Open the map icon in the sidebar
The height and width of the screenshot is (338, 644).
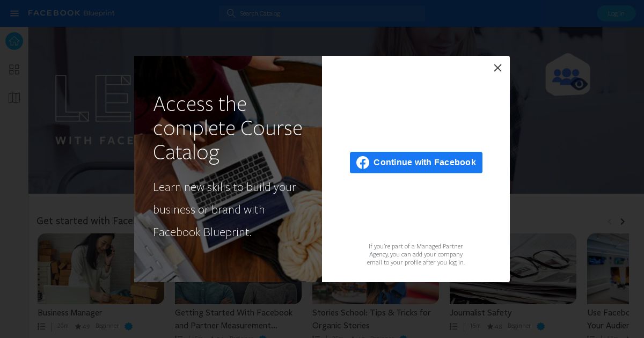click(x=14, y=98)
